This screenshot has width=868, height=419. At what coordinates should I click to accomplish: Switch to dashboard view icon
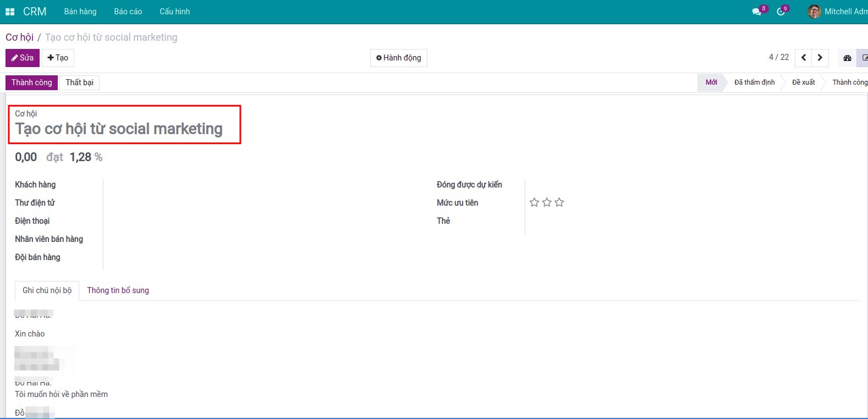point(847,58)
